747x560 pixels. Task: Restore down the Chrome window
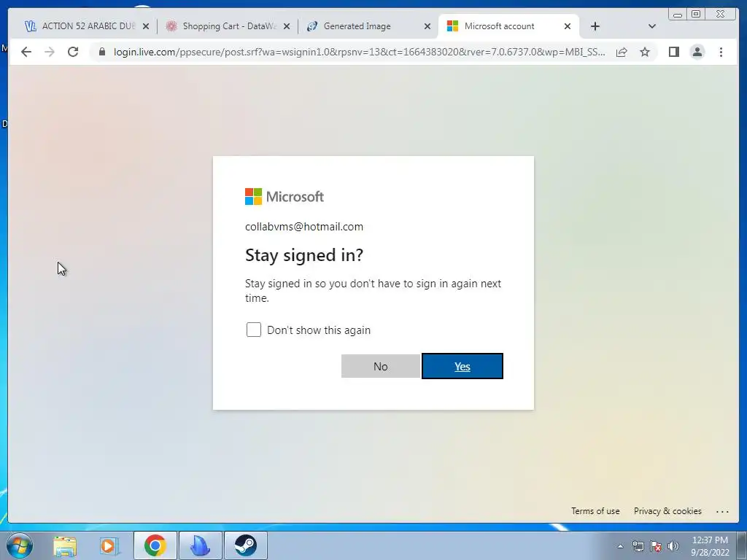point(696,14)
